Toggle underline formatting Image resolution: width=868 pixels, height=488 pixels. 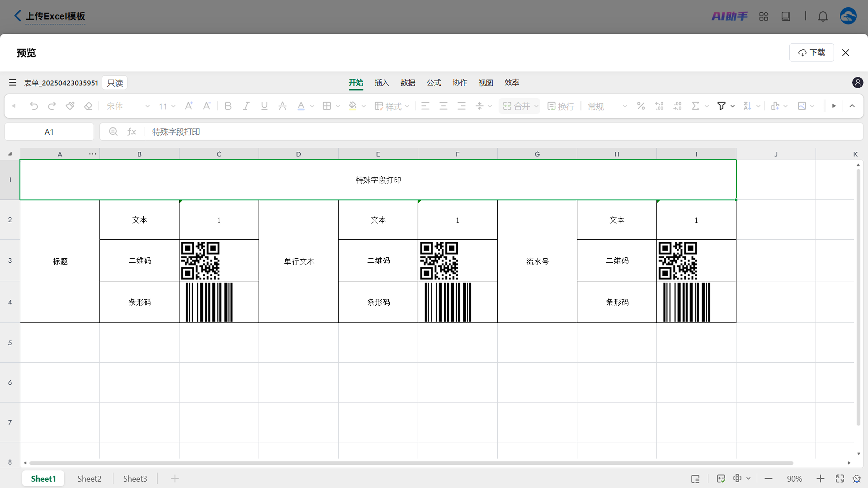tap(264, 106)
